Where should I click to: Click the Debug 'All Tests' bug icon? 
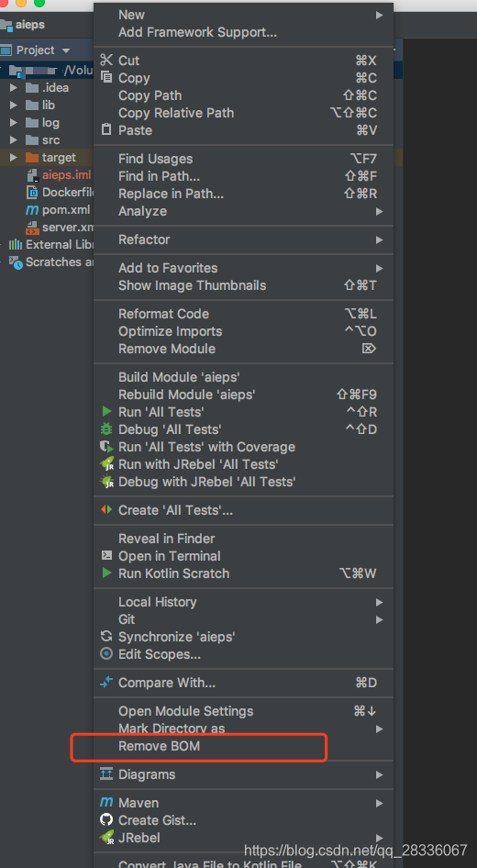[106, 429]
